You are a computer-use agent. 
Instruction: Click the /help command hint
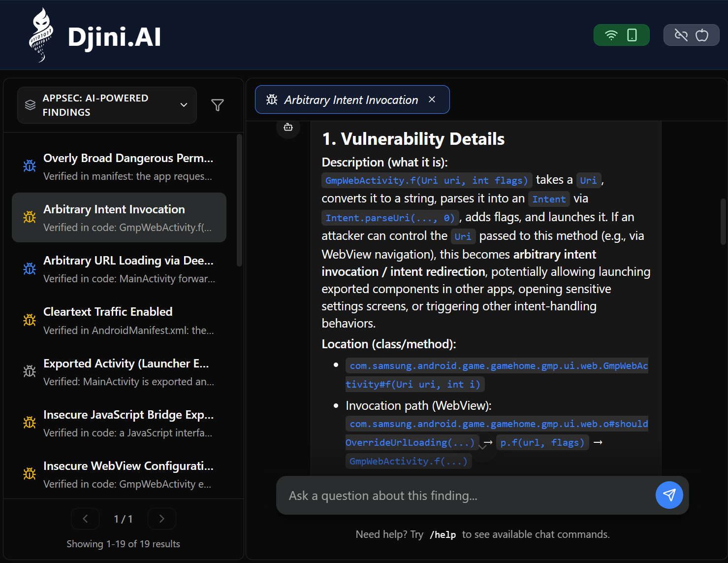443,534
